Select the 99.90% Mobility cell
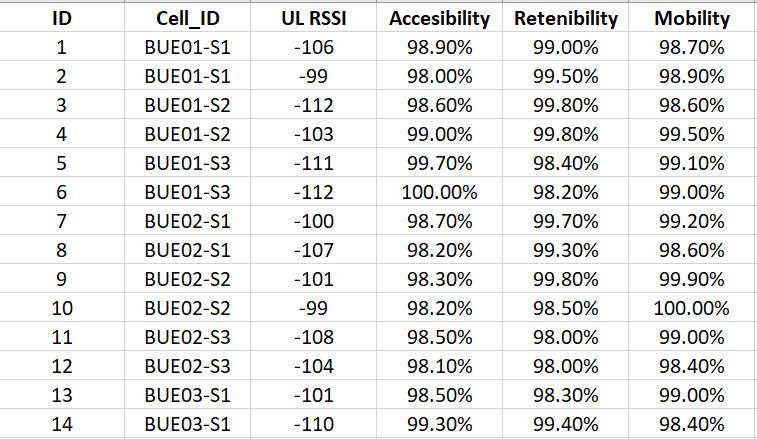The height and width of the screenshot is (439, 757). coord(692,279)
